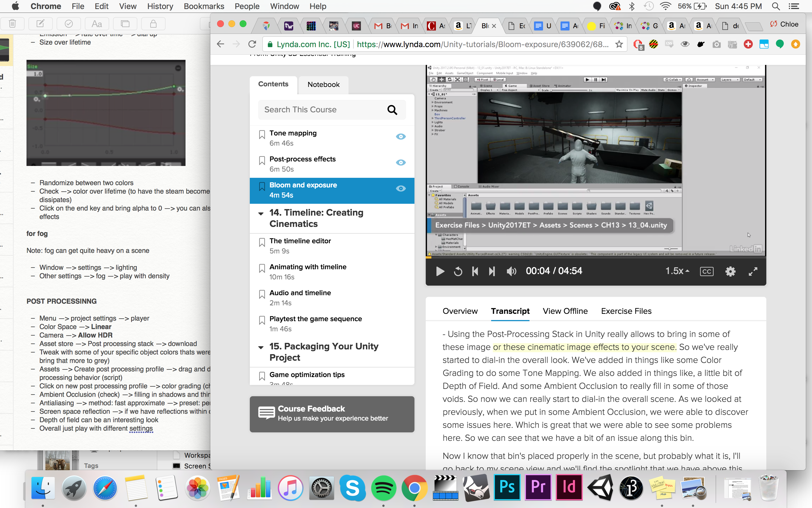Skip to next video

point(492,271)
